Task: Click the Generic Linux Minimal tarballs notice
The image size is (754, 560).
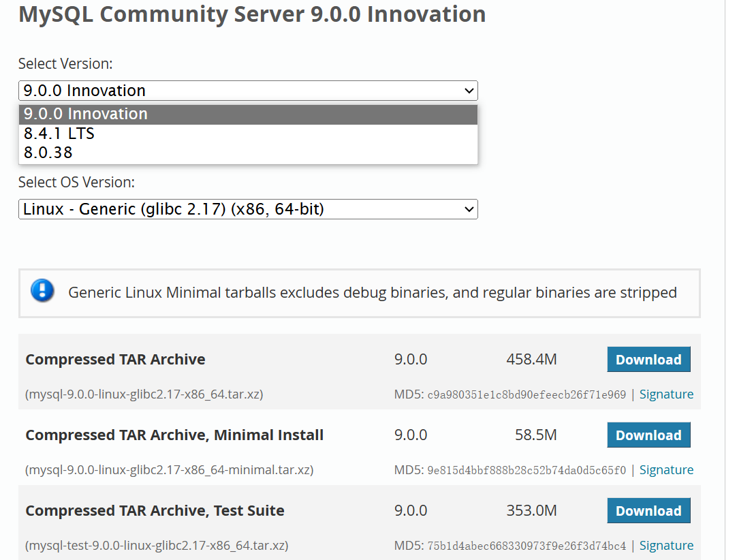Action: pyautogui.click(x=373, y=293)
